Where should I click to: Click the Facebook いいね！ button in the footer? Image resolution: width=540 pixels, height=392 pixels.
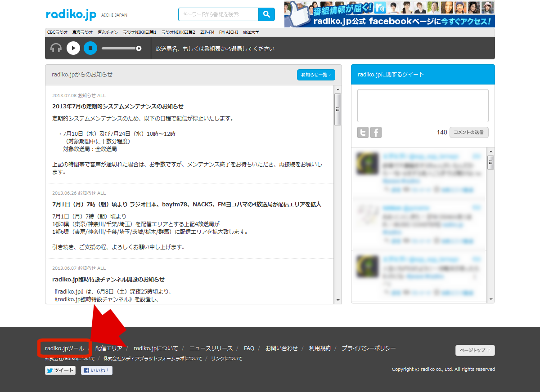[x=97, y=370]
